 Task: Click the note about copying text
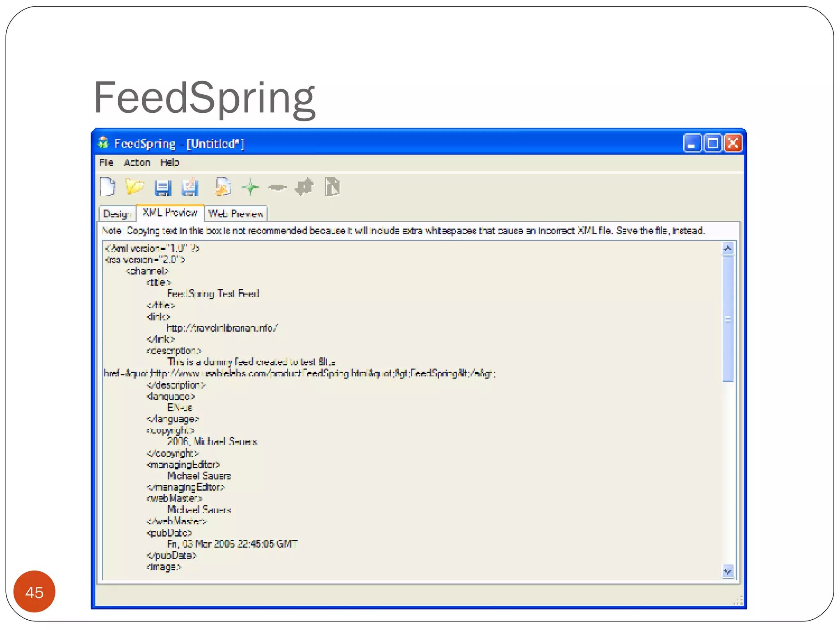click(403, 231)
